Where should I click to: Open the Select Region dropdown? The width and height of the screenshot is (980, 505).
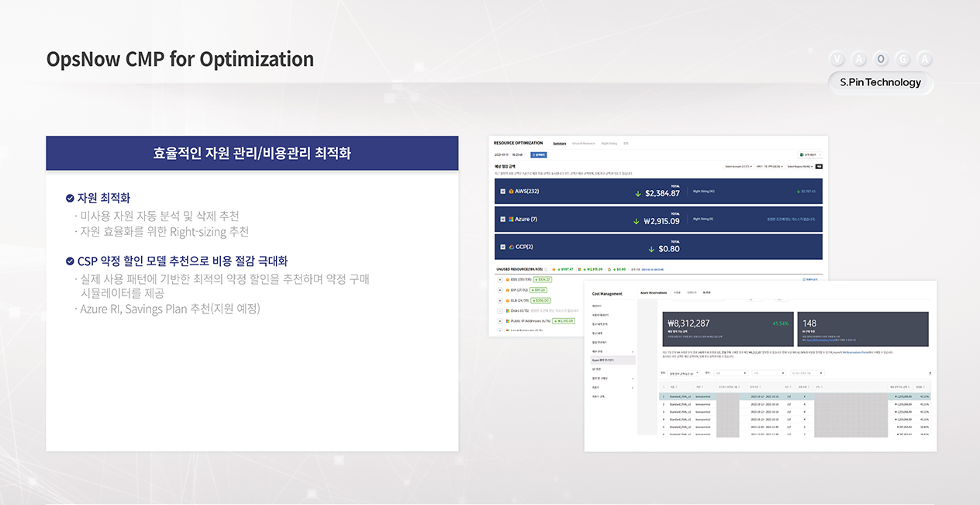[800, 167]
